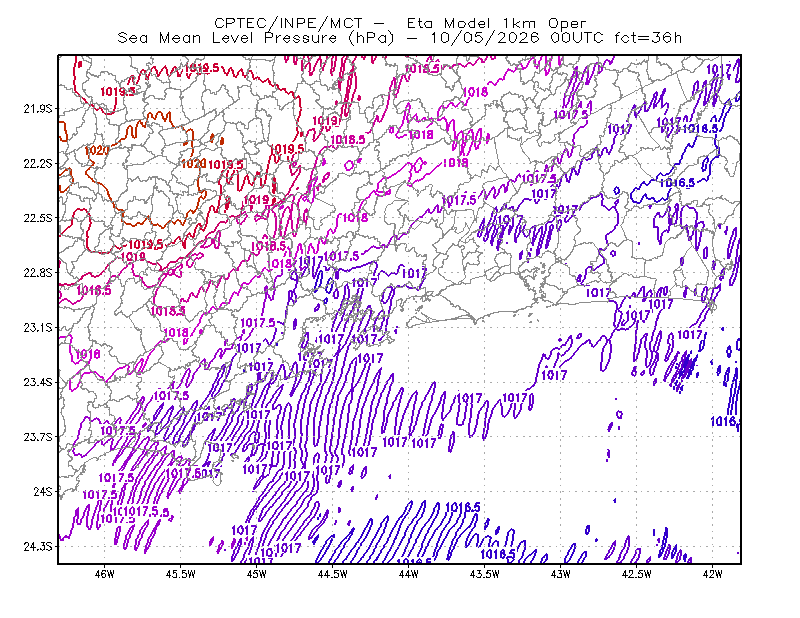Select the 46W longitude axis label

[105, 574]
